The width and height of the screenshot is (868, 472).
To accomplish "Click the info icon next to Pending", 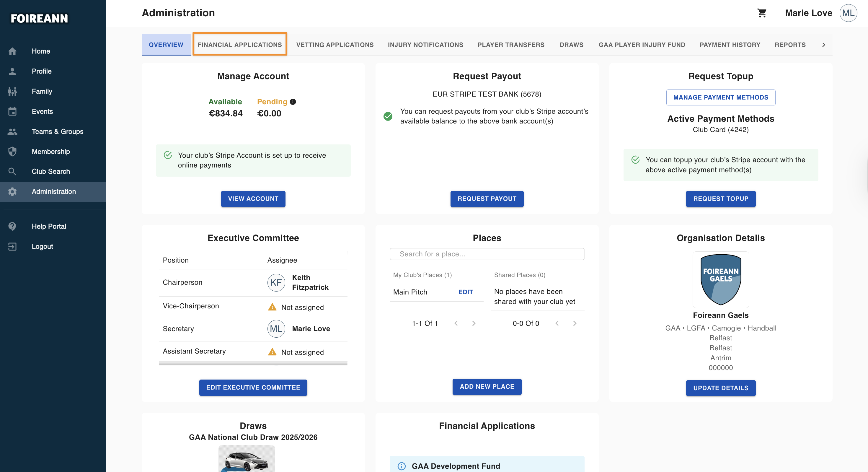I will [293, 102].
